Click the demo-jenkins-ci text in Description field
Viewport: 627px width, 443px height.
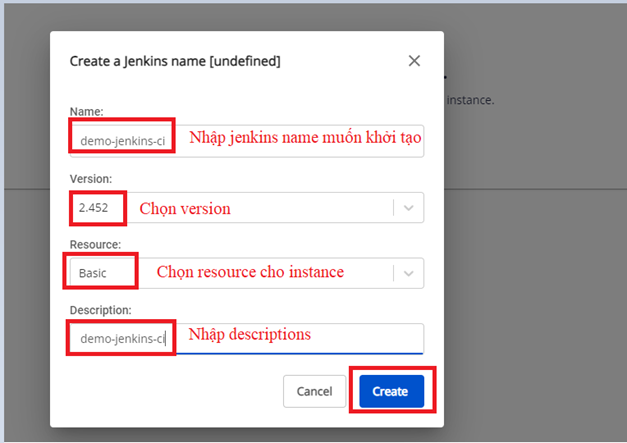pos(123,338)
